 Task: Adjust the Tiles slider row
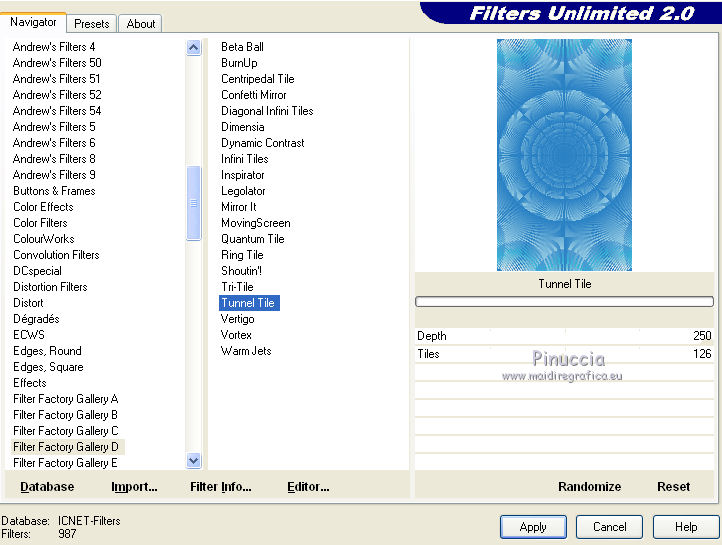[564, 354]
